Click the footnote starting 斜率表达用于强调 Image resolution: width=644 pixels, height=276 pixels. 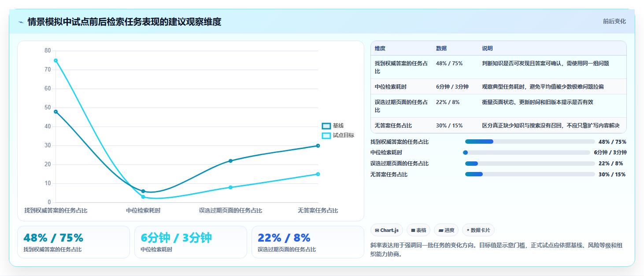pyautogui.click(x=496, y=250)
